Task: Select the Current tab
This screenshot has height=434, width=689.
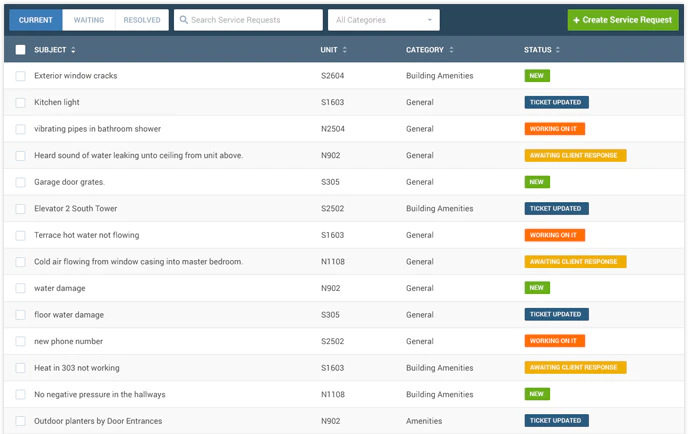Action: point(36,20)
